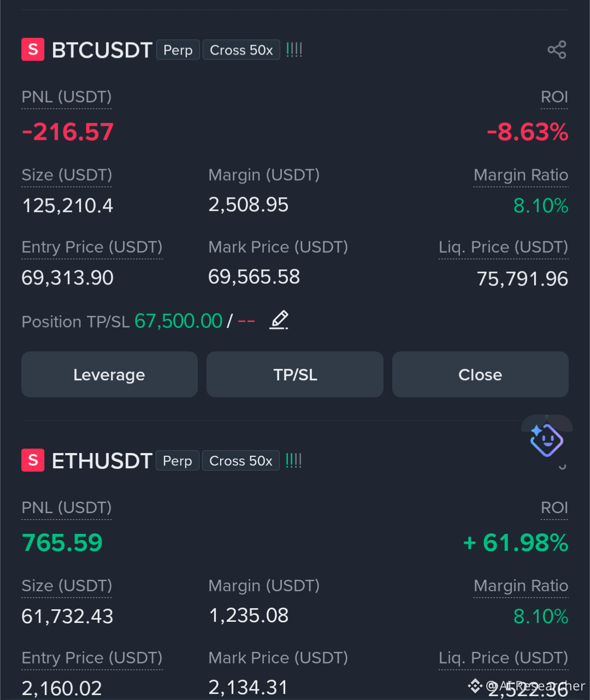Close the BTCUSDT position

tap(480, 374)
